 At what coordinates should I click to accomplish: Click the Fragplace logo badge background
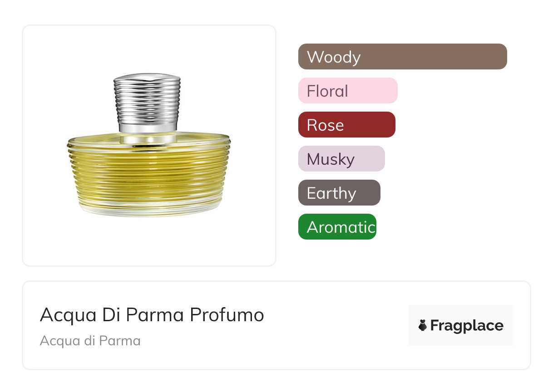tap(460, 313)
